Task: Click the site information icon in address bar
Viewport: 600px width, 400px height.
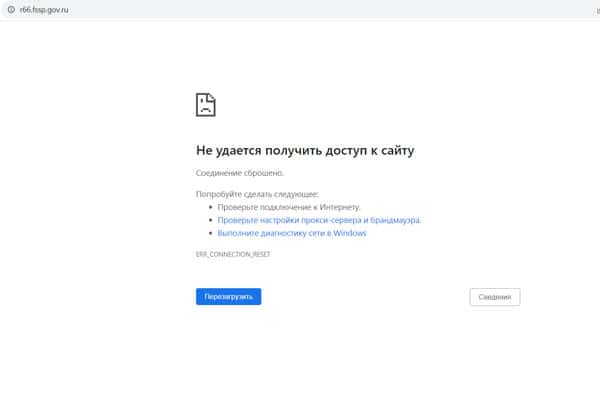Action: (x=11, y=10)
